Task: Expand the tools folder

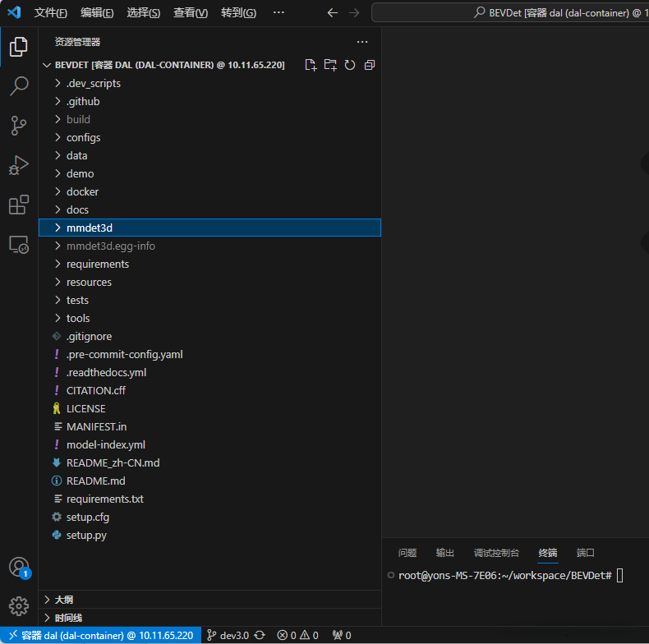Action: pyautogui.click(x=209, y=318)
